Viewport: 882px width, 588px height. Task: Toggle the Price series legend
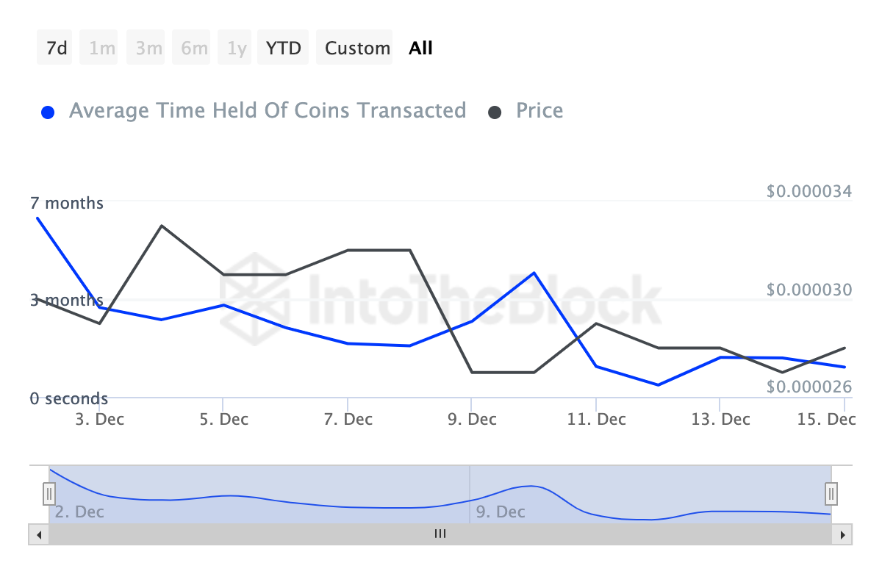[539, 111]
